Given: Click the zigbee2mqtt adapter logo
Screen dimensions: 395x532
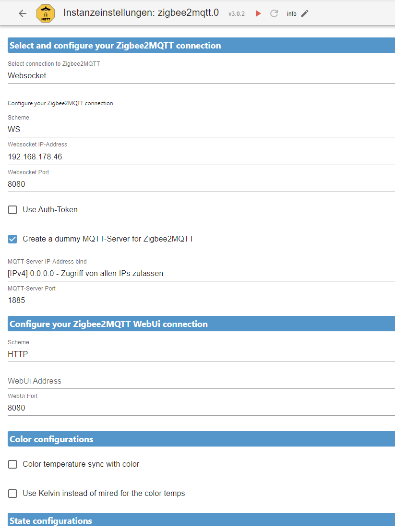Looking at the screenshot, I should click(46, 13).
